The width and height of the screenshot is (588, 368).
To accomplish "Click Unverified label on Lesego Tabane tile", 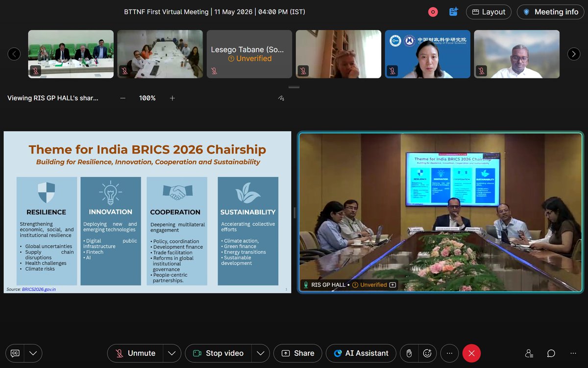I will [249, 58].
